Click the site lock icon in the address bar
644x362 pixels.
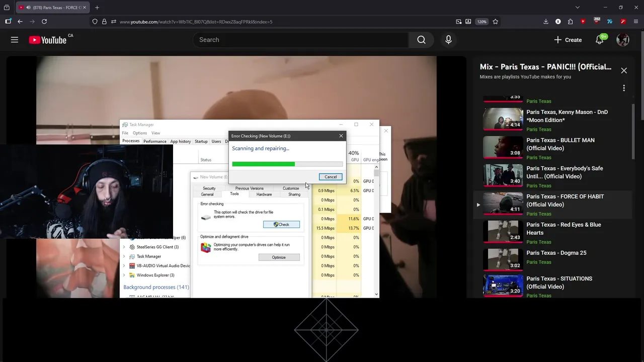(x=104, y=22)
